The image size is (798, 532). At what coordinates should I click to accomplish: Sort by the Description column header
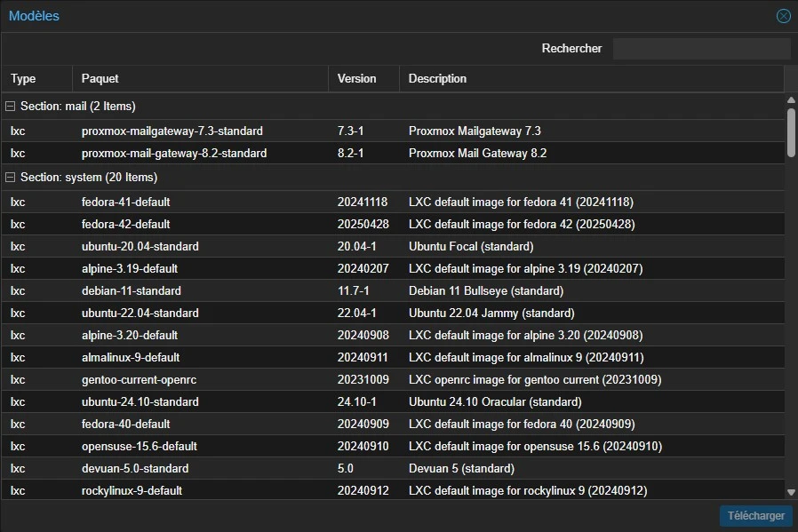592,79
